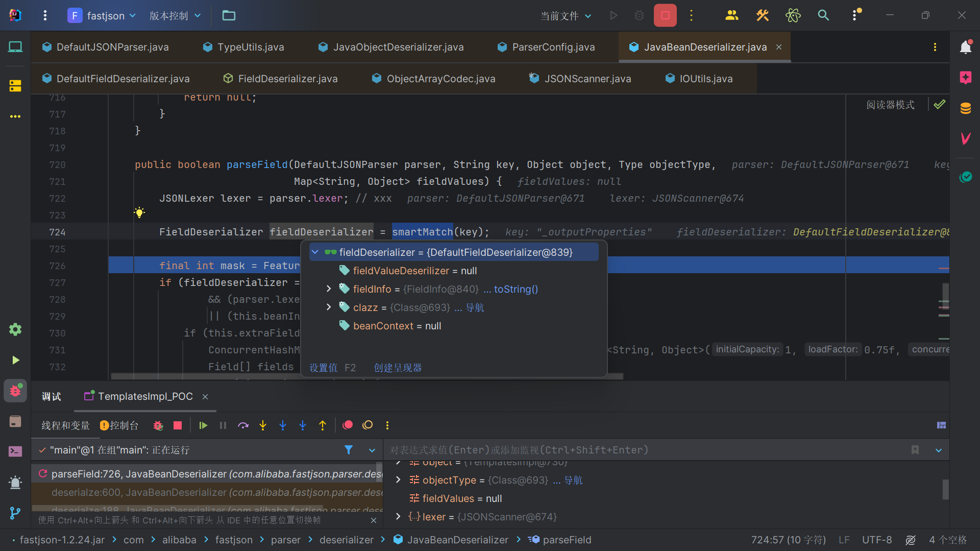Click the open folder icon in title bar
Image resolution: width=980 pixels, height=551 pixels.
click(x=229, y=15)
